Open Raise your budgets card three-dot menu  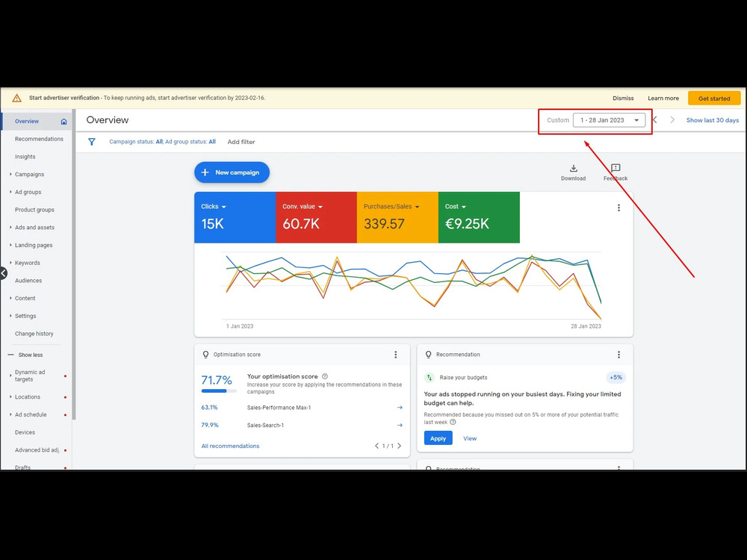click(x=619, y=355)
